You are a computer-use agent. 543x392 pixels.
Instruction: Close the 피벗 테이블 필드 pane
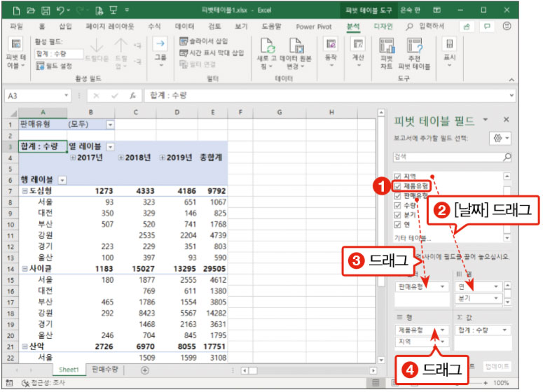coord(507,120)
